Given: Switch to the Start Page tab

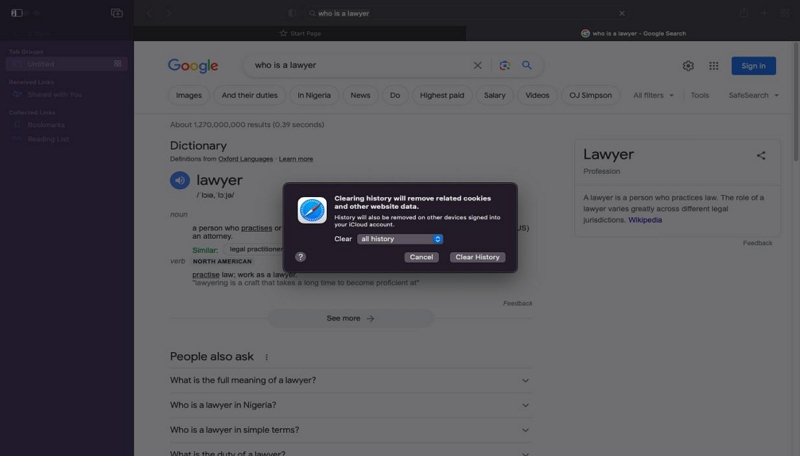Looking at the screenshot, I should click(x=300, y=33).
